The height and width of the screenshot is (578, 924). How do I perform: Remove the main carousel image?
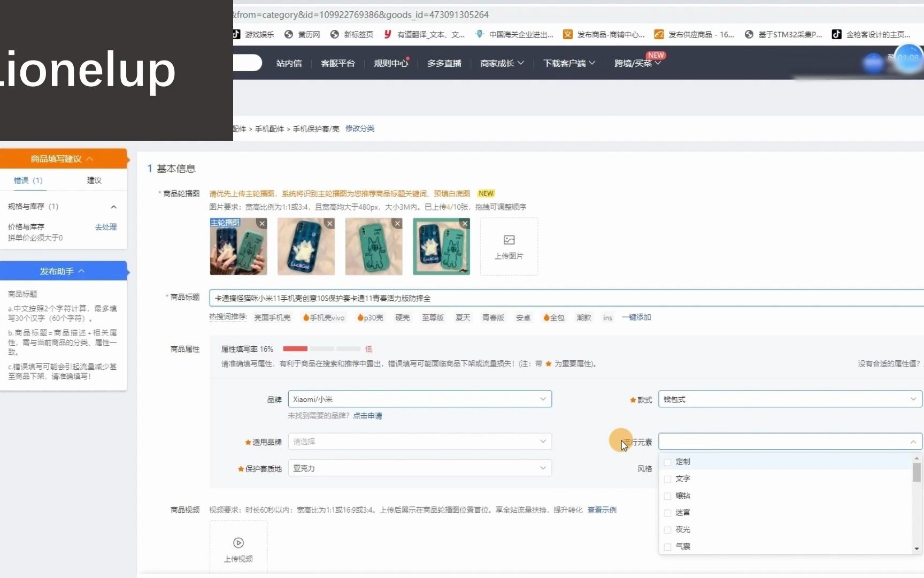click(262, 224)
